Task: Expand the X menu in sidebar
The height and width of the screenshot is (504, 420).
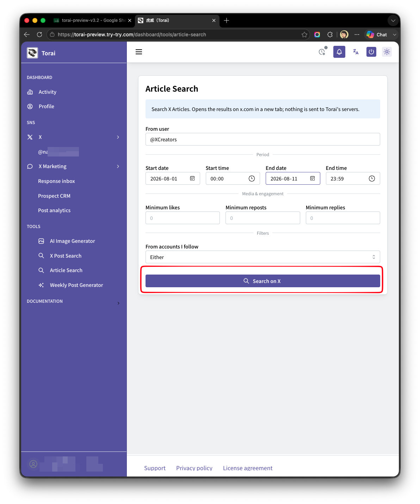Action: [118, 137]
